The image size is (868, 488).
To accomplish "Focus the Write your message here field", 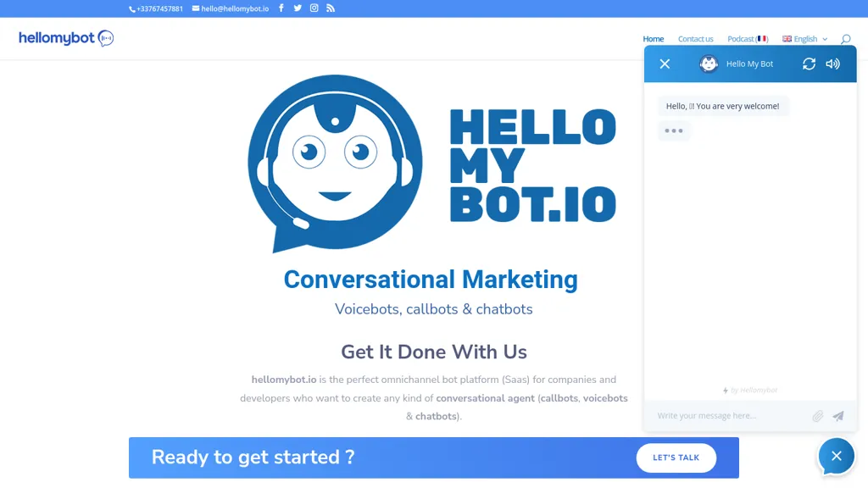I will pyautogui.click(x=731, y=416).
